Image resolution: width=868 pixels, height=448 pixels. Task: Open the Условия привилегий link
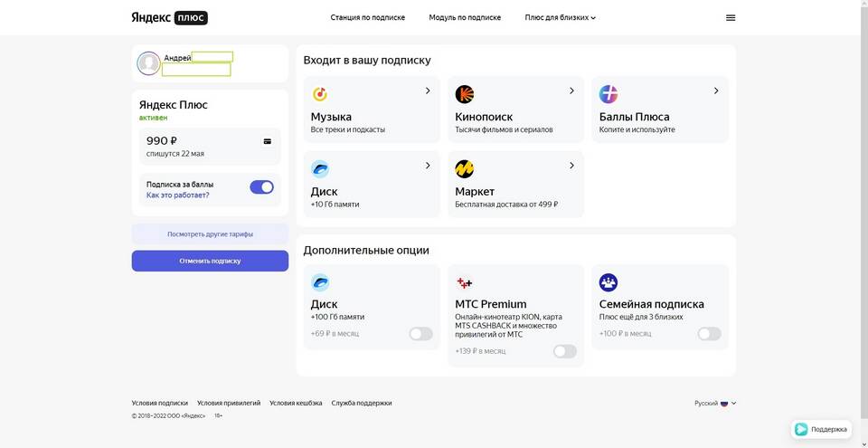pyautogui.click(x=229, y=403)
